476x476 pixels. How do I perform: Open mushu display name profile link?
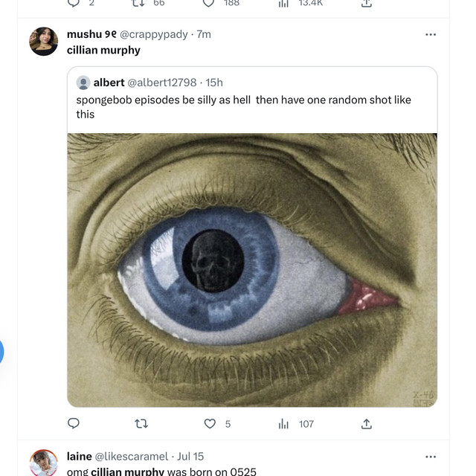point(91,34)
